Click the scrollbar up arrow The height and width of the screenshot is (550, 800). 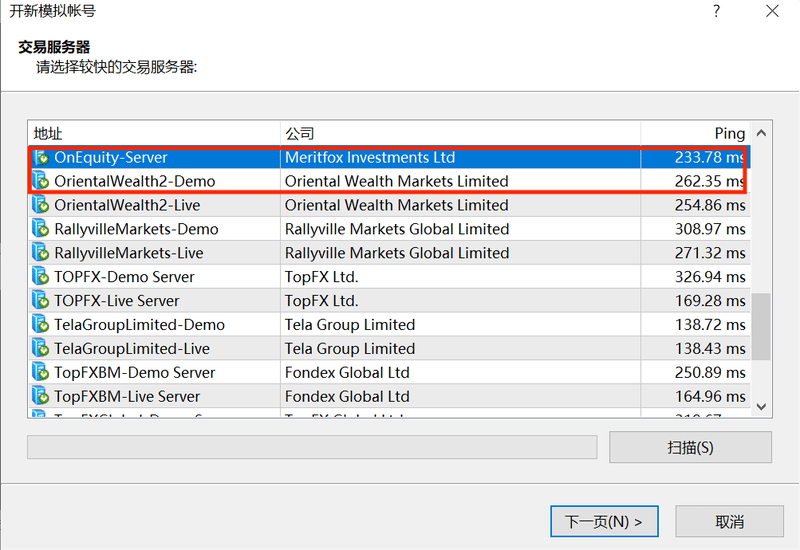click(x=761, y=133)
